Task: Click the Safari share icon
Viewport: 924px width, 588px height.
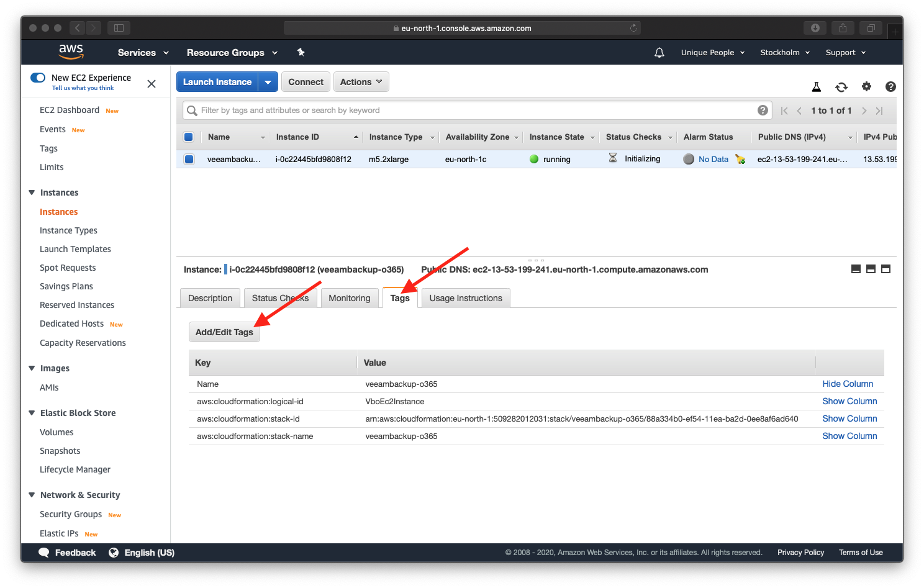Action: click(843, 28)
